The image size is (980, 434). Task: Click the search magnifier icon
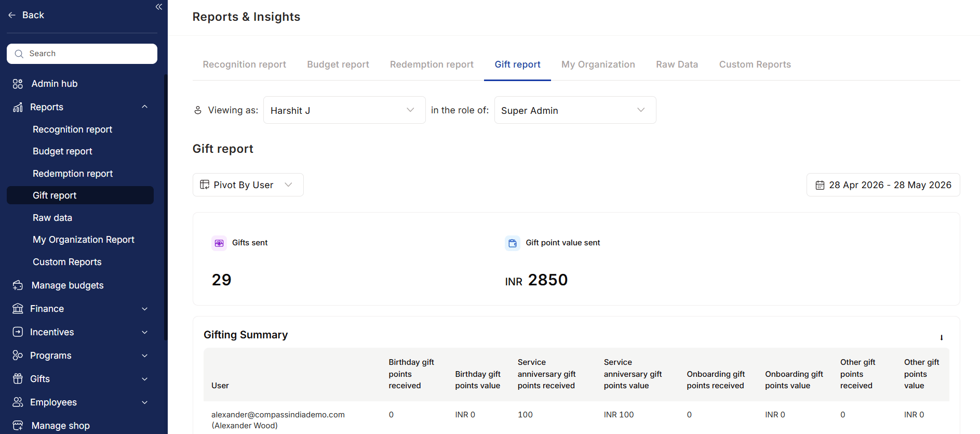pyautogui.click(x=19, y=54)
